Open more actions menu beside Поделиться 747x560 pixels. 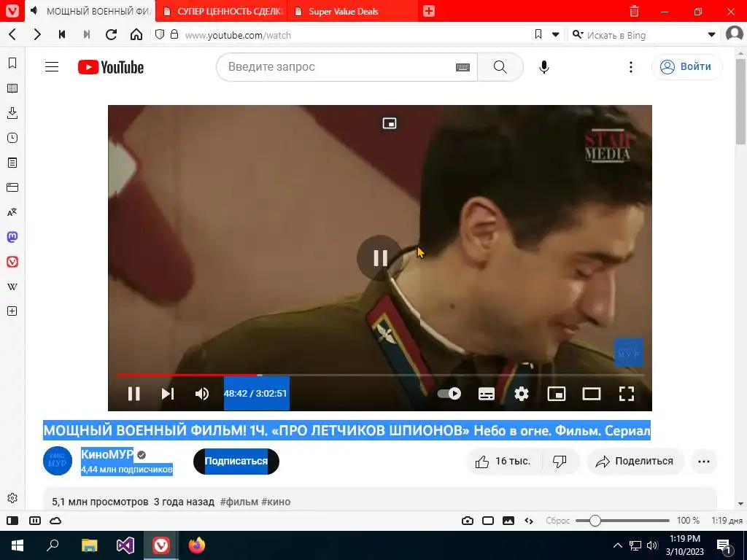click(x=704, y=461)
